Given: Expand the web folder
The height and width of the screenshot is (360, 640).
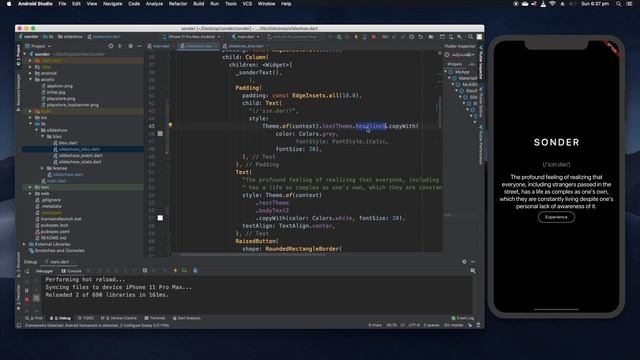Looking at the screenshot, I should [31, 193].
